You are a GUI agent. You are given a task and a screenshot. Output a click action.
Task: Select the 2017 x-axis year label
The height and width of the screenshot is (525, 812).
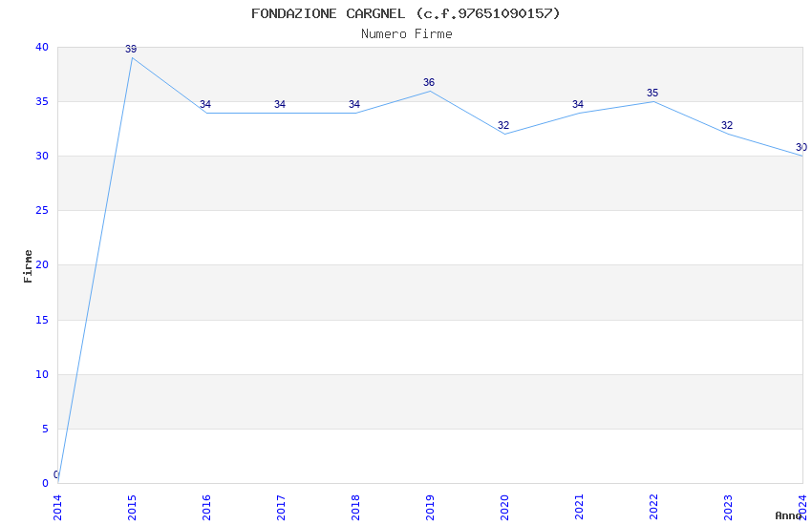[281, 508]
